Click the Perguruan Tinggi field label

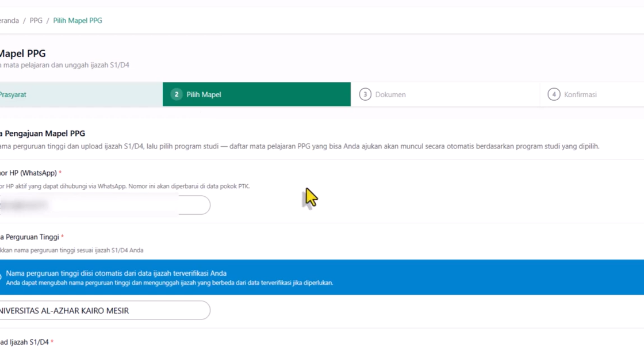tap(32, 237)
